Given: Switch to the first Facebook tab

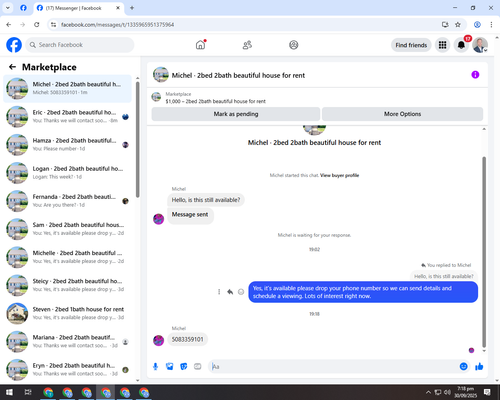Looking at the screenshot, I should 23,8.
